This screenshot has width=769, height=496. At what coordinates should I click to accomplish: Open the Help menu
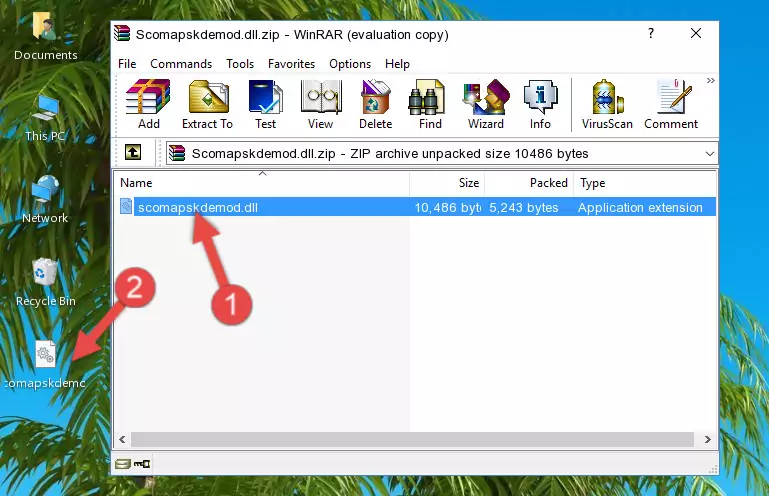point(397,64)
